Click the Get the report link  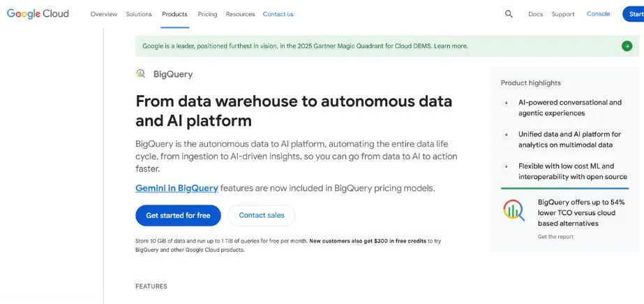[555, 236]
